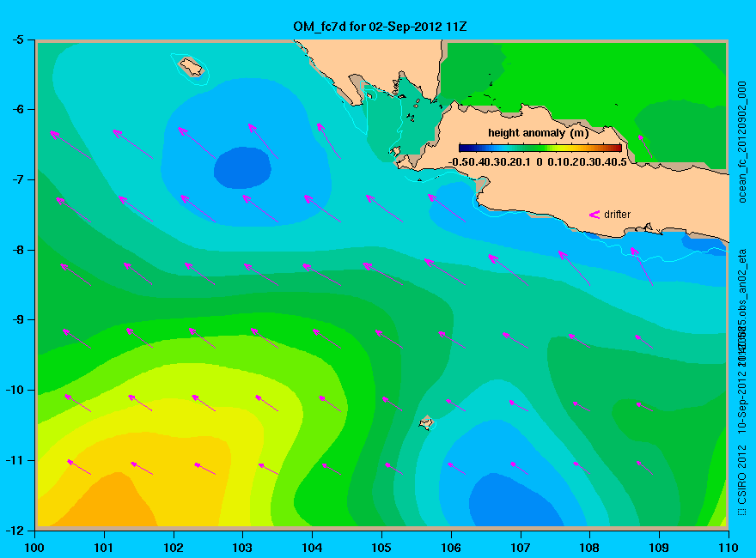The image size is (756, 558).
Task: Click the y-axis tick label -12
Action: (15, 530)
